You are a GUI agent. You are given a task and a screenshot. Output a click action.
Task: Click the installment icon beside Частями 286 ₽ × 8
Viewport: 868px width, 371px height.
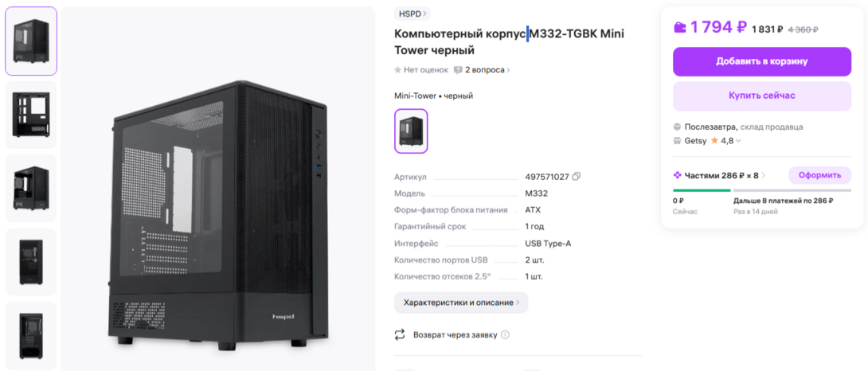[x=677, y=175]
